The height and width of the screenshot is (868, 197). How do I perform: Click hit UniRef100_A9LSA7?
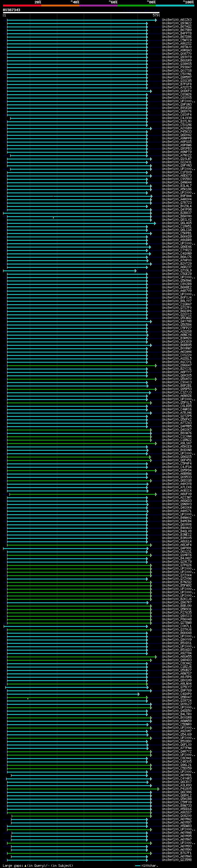177,443
